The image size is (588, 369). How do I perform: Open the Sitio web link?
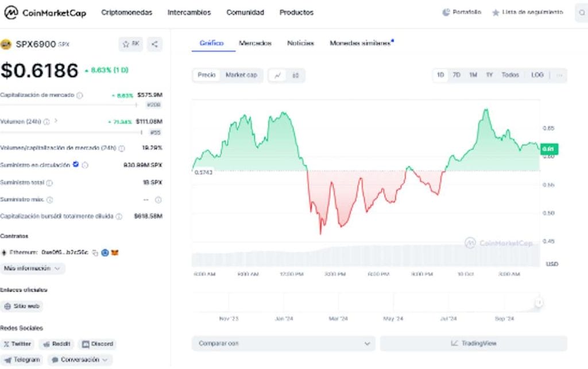pos(22,306)
